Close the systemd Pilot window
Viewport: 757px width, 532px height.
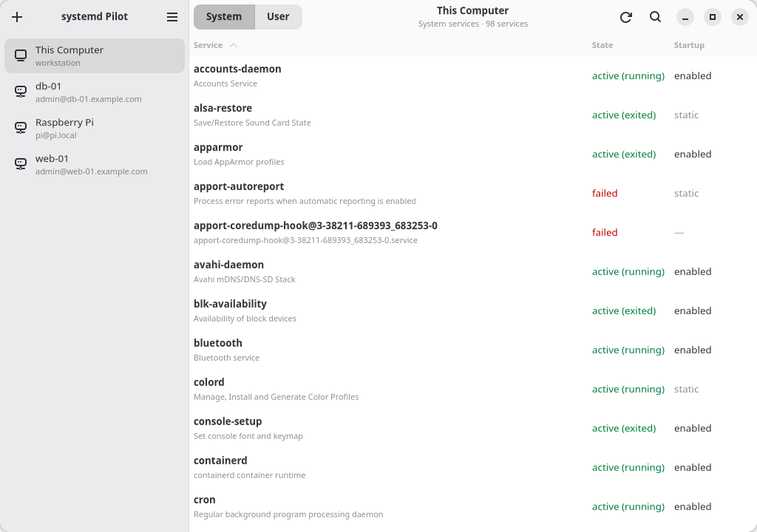[x=739, y=17]
